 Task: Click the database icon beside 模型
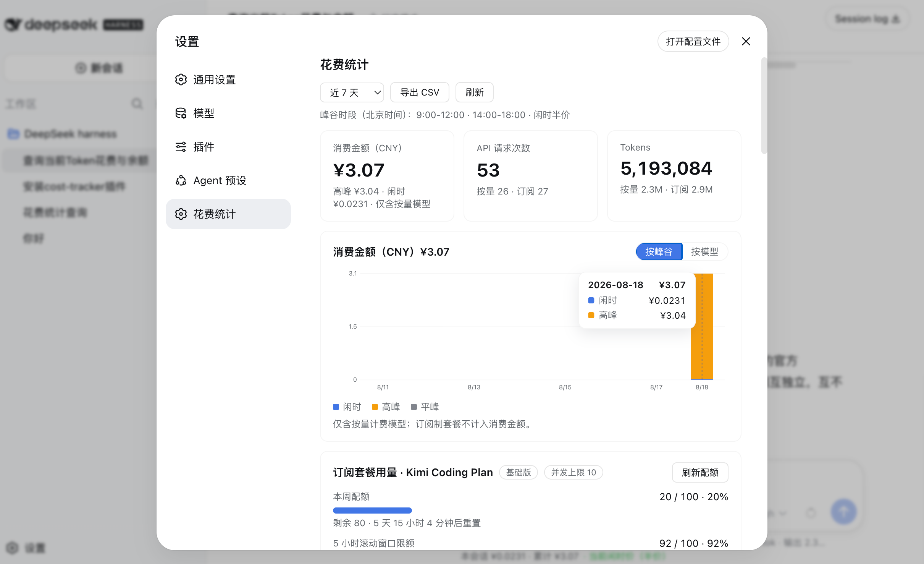[x=181, y=113]
